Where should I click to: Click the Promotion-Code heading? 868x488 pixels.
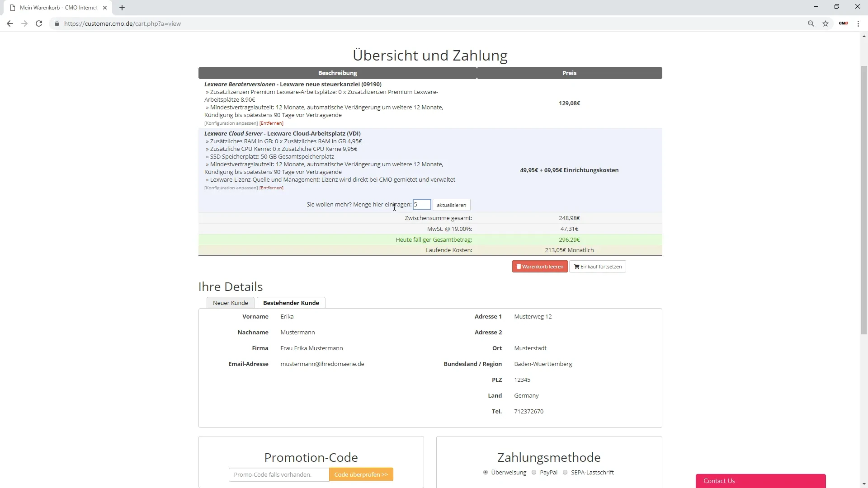[311, 457]
